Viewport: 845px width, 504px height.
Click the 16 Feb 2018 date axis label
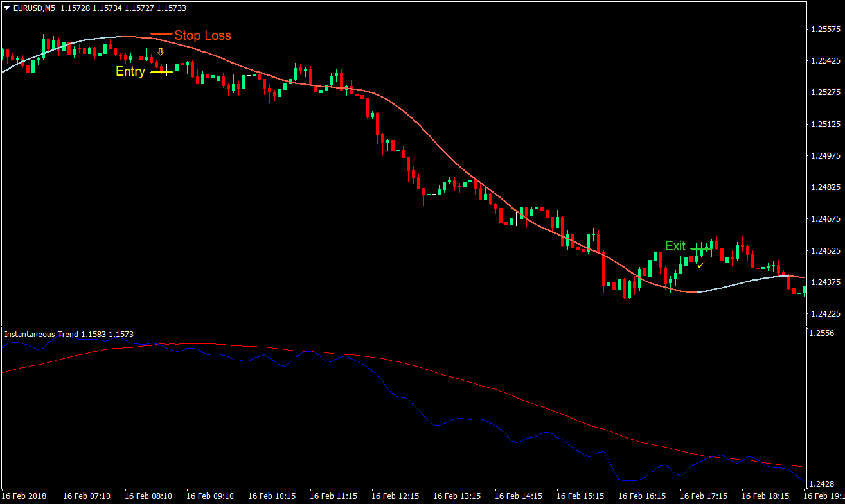pos(24,496)
